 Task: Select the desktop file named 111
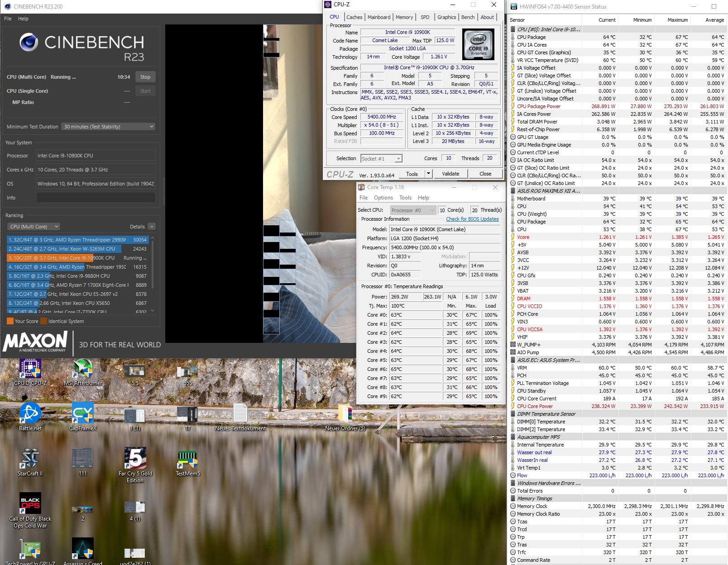[83, 462]
